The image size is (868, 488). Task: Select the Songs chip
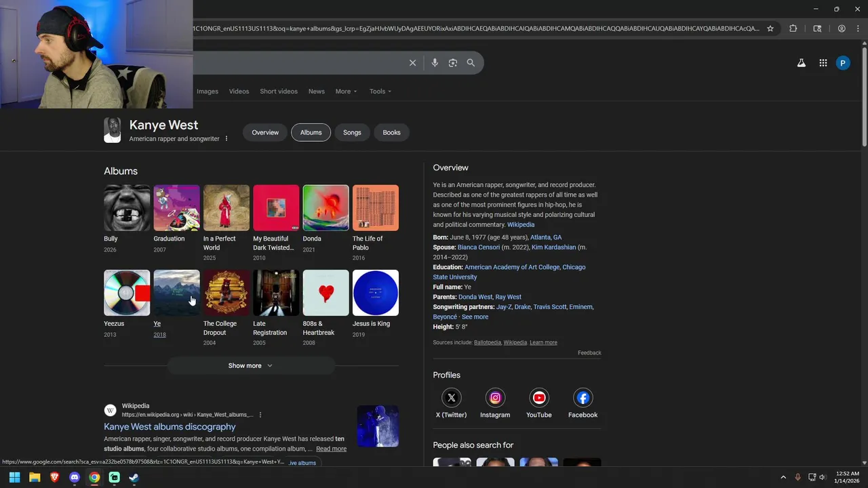tap(352, 133)
